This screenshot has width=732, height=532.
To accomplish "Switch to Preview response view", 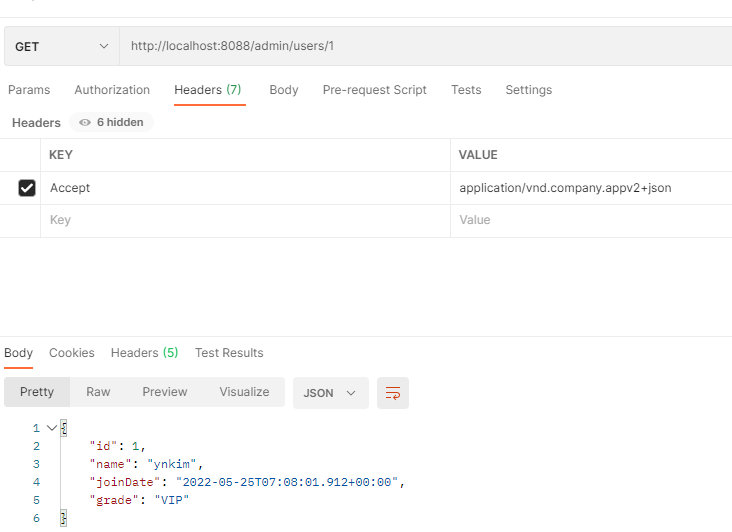I will click(x=165, y=392).
